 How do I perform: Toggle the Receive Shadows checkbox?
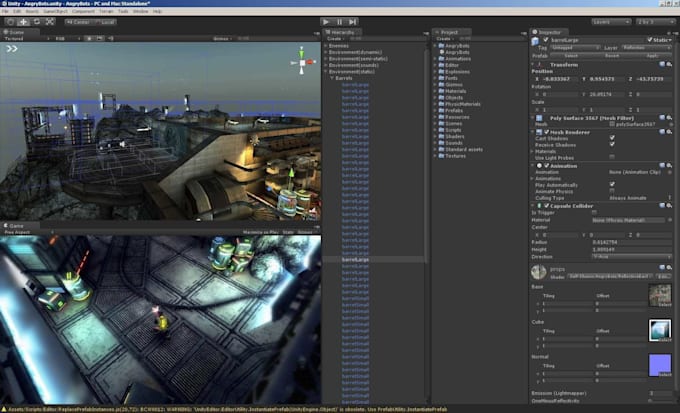[x=612, y=144]
